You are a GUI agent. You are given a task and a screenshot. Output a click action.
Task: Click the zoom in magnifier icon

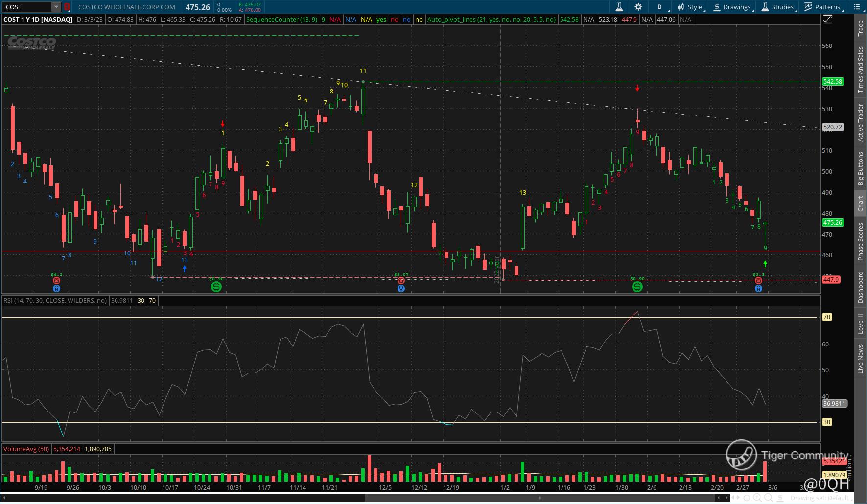tap(758, 498)
